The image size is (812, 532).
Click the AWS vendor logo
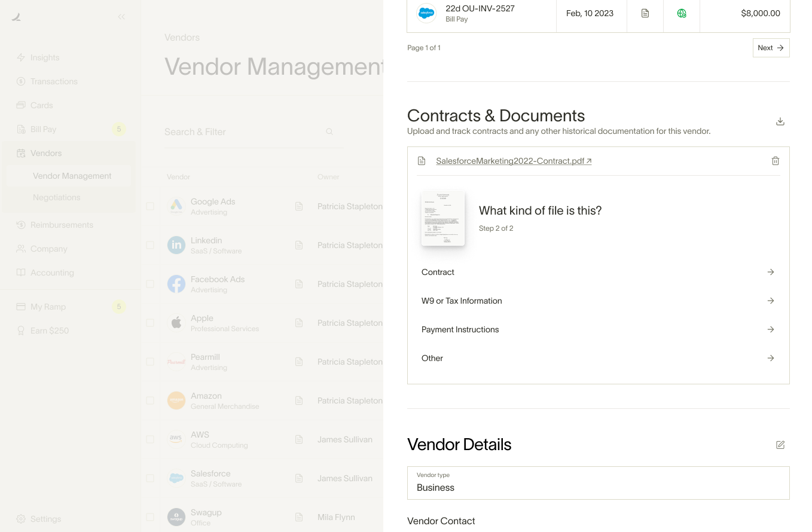tap(176, 439)
